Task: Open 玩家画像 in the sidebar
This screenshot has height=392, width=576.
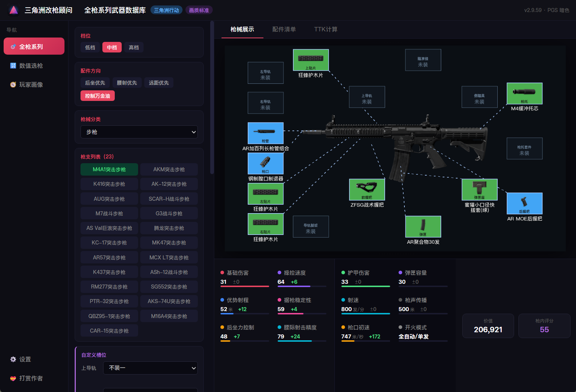Action: (x=34, y=85)
